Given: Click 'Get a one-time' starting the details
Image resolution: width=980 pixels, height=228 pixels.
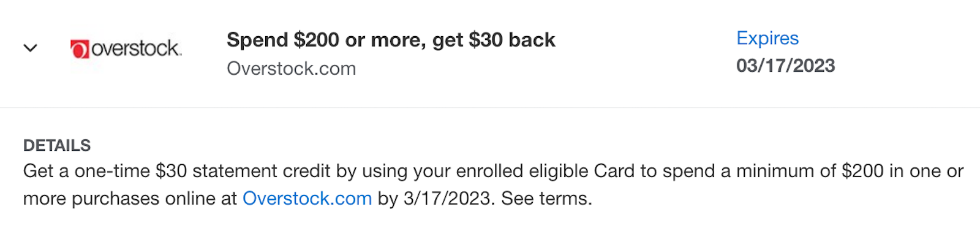Looking at the screenshot, I should tap(86, 171).
